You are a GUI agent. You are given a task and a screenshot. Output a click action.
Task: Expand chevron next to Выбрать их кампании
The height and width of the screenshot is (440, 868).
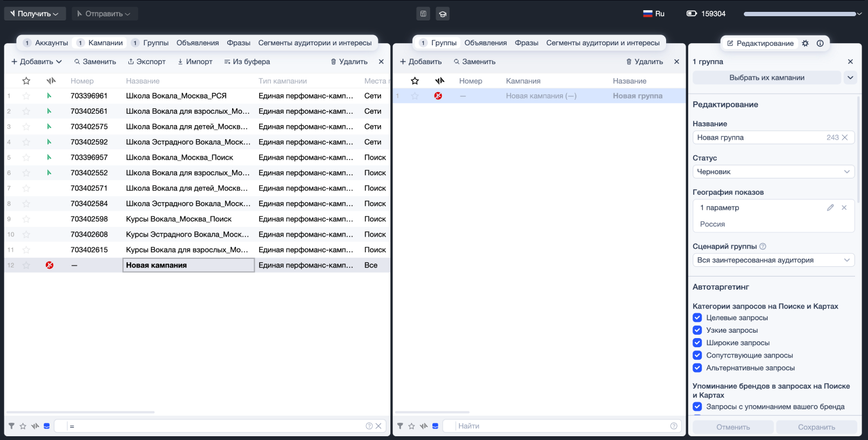click(850, 78)
